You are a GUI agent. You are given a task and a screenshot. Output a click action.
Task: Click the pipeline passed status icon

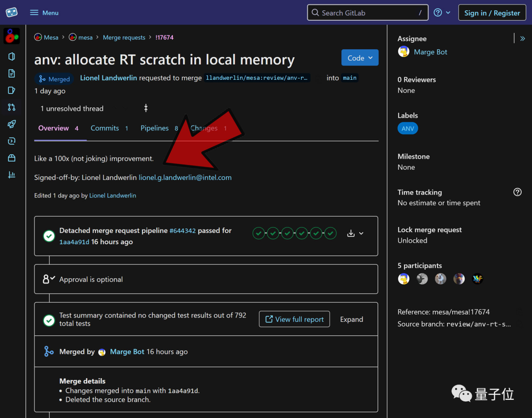pyautogui.click(x=49, y=236)
